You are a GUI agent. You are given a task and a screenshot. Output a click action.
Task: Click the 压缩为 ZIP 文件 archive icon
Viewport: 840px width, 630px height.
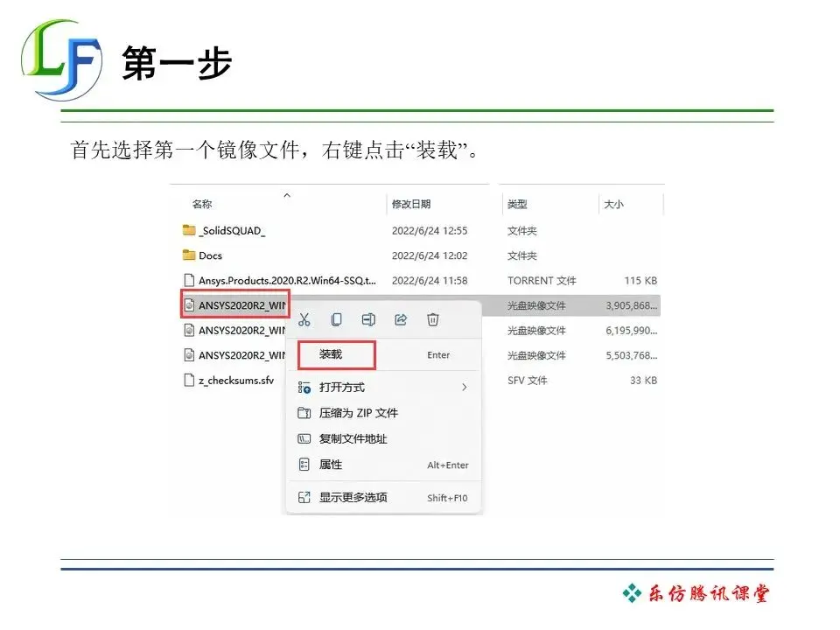coord(304,413)
